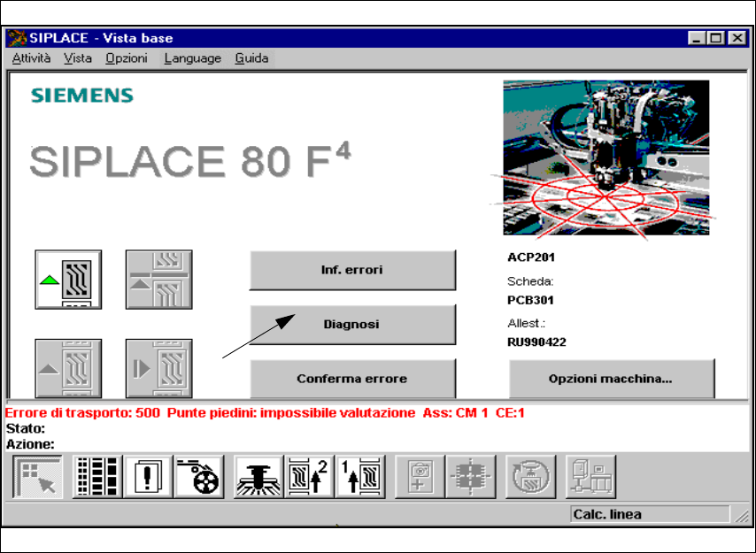
Task: Open the feeder table grid icon
Action: tap(97, 476)
